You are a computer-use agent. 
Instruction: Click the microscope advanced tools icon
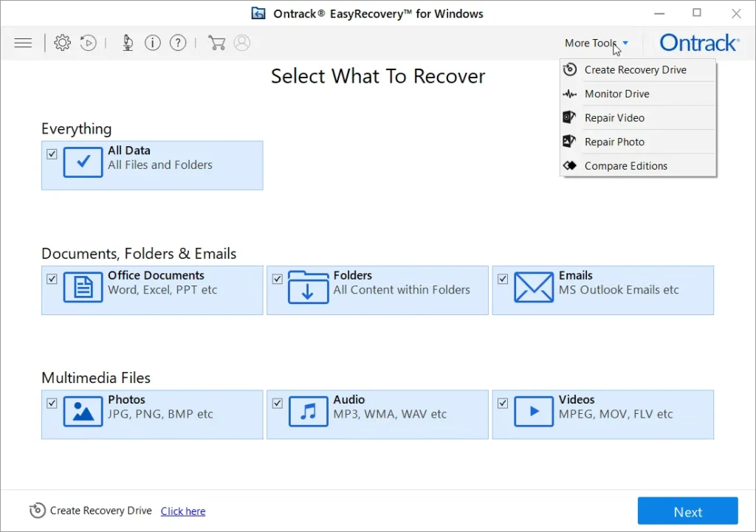click(128, 43)
